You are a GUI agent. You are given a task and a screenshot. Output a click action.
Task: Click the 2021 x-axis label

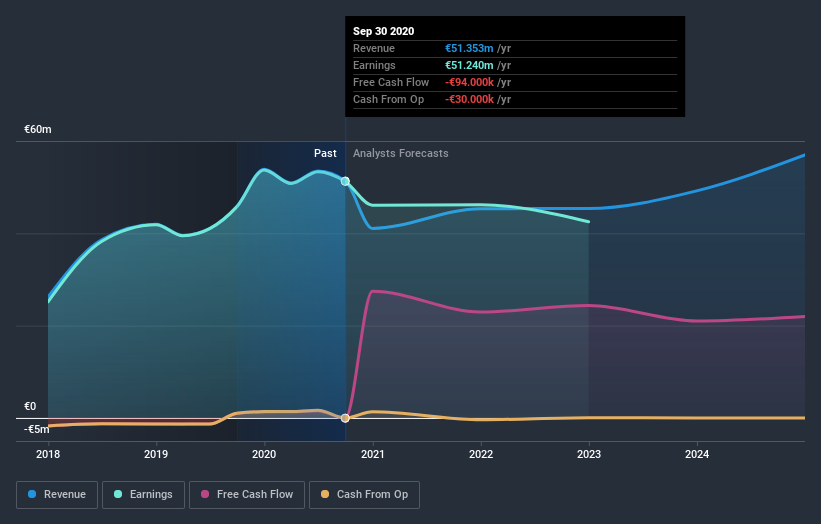373,454
